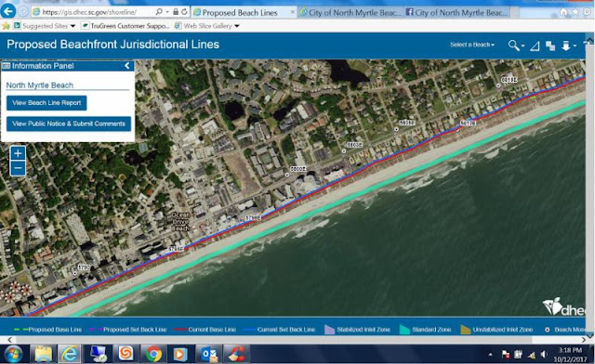Expand the Select a Beach dropdown
This screenshot has height=364, width=595.
tap(472, 45)
